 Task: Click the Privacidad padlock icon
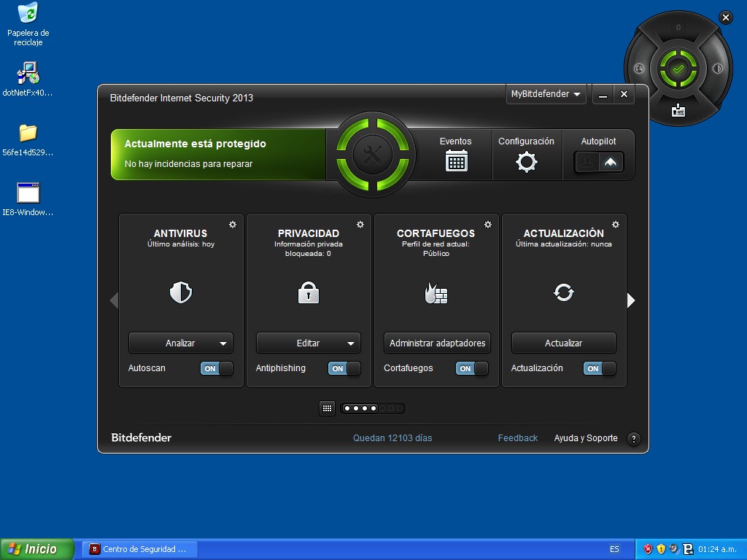[309, 292]
